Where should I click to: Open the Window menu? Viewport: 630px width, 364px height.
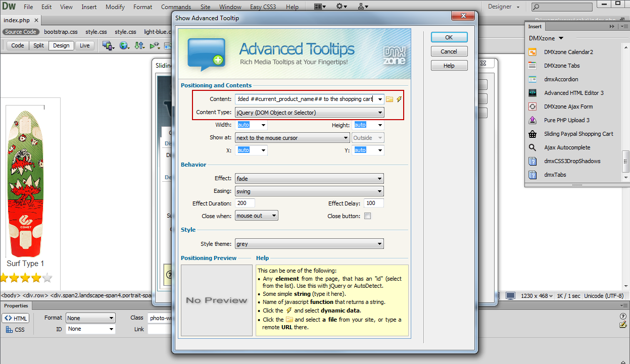230,7
